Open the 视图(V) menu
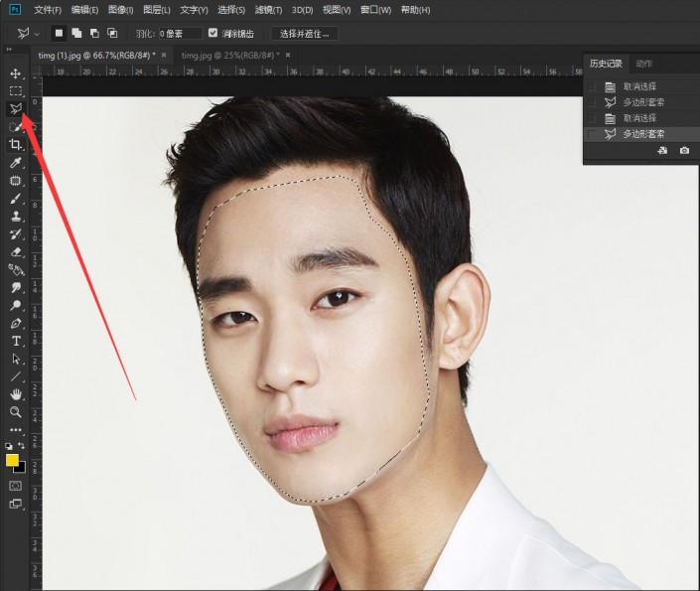The height and width of the screenshot is (591, 700). tap(337, 10)
